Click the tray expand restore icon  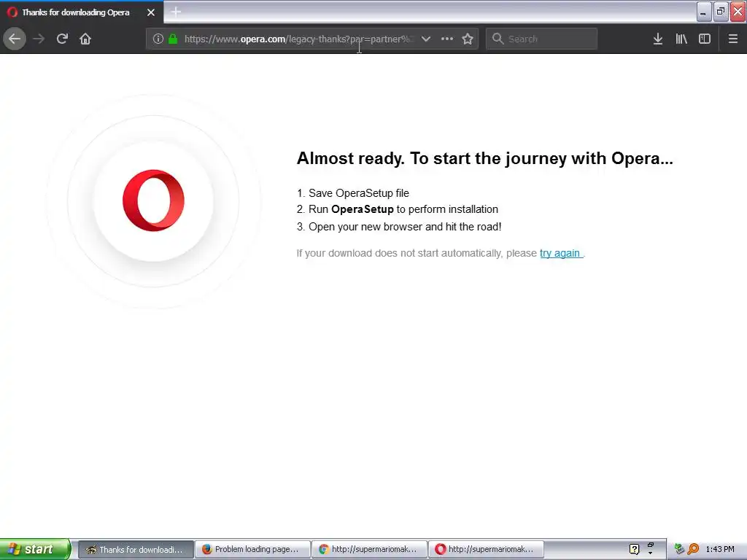point(651,545)
